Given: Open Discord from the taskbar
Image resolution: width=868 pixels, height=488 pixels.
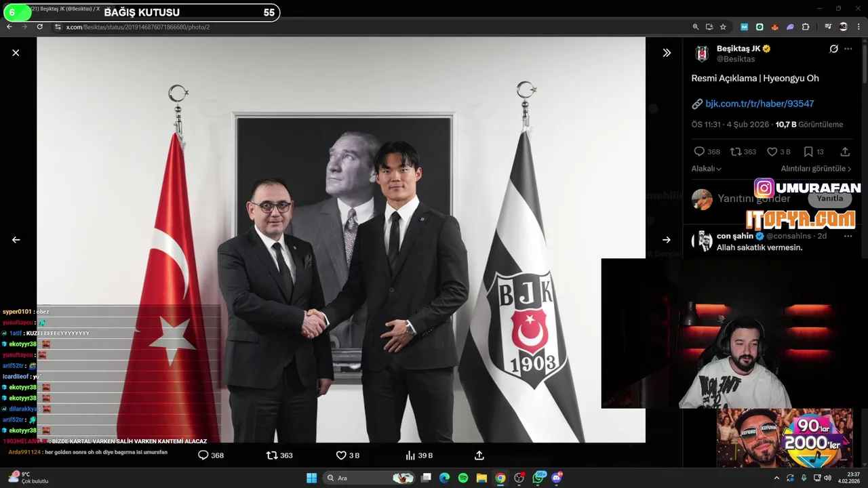Looking at the screenshot, I should [x=557, y=478].
